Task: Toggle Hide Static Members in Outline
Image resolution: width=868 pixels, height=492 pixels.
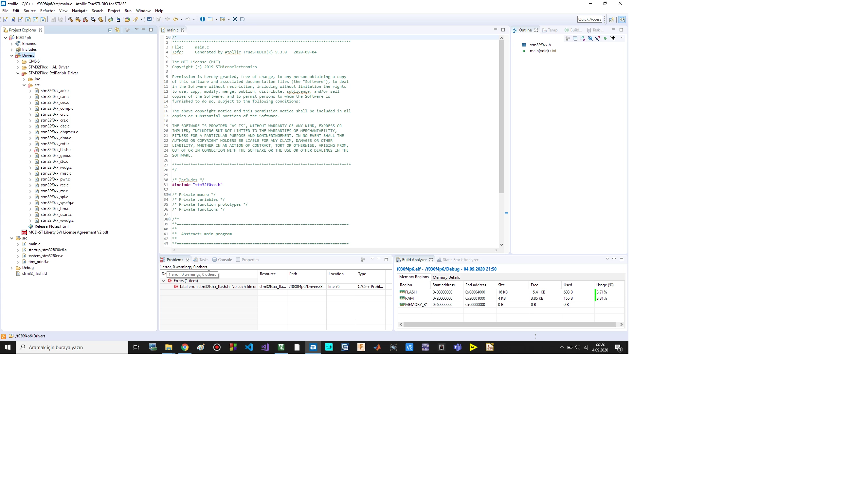Action: [x=598, y=39]
